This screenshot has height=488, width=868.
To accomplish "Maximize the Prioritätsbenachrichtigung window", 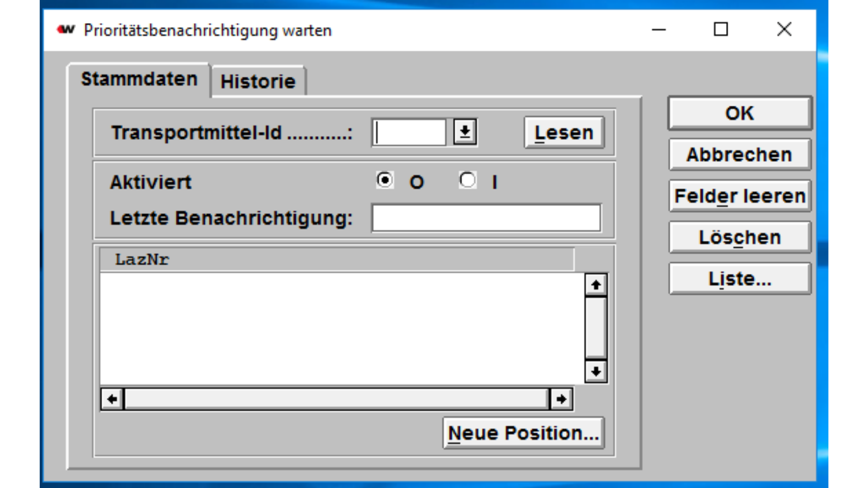I will [x=721, y=30].
